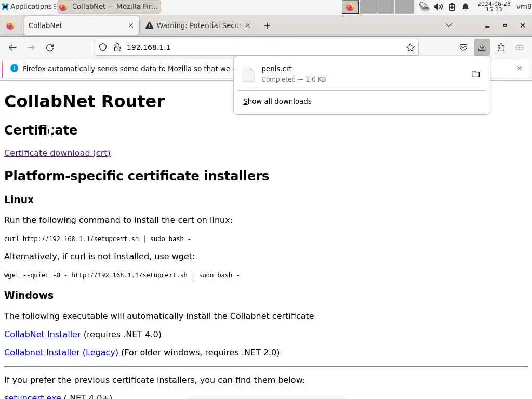
Task: Click Show all downloads
Action: (x=277, y=101)
